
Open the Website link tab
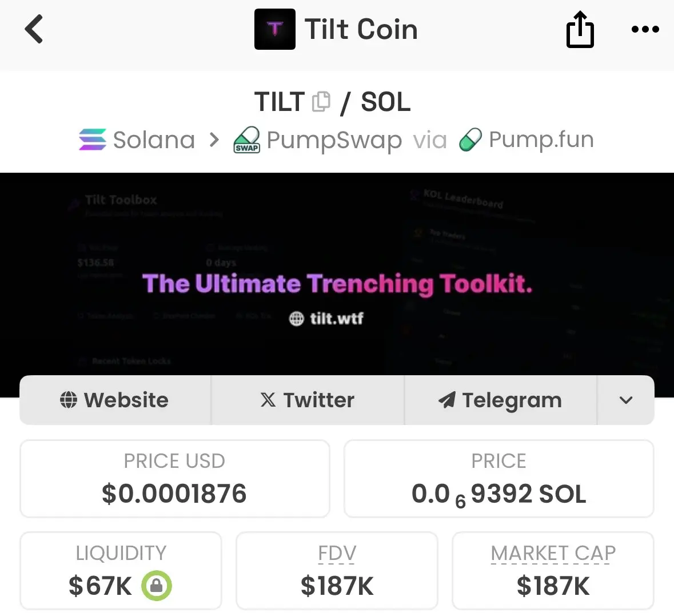[115, 400]
